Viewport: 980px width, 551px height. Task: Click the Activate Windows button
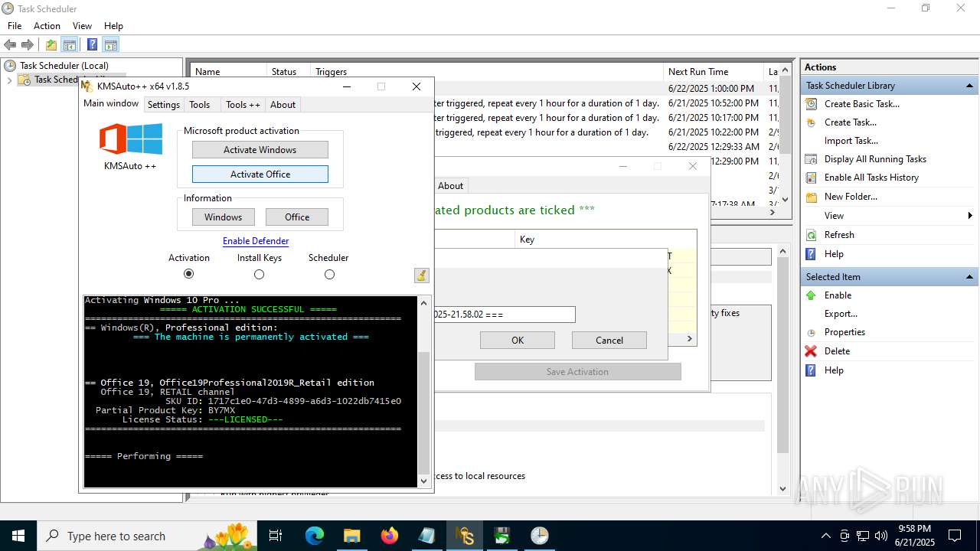(260, 150)
